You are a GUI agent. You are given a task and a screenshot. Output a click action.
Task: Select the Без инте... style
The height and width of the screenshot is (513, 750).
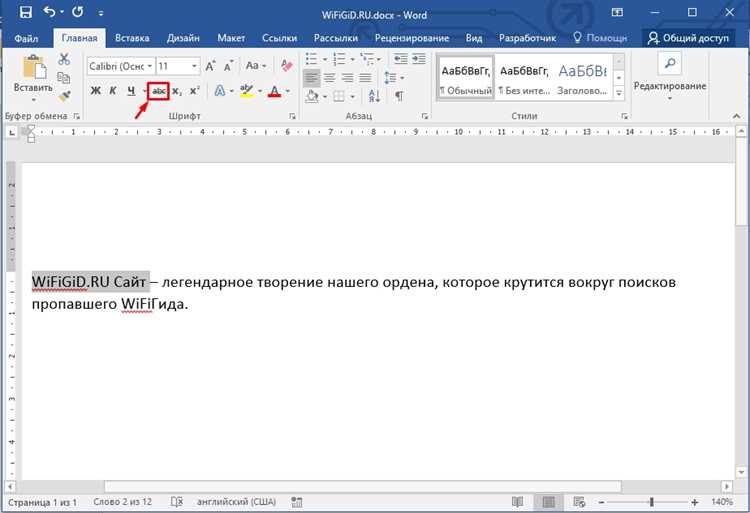point(524,78)
